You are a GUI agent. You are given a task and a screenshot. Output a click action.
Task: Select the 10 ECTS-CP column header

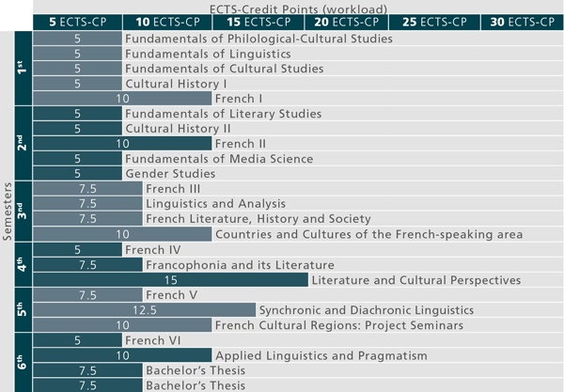(167, 21)
